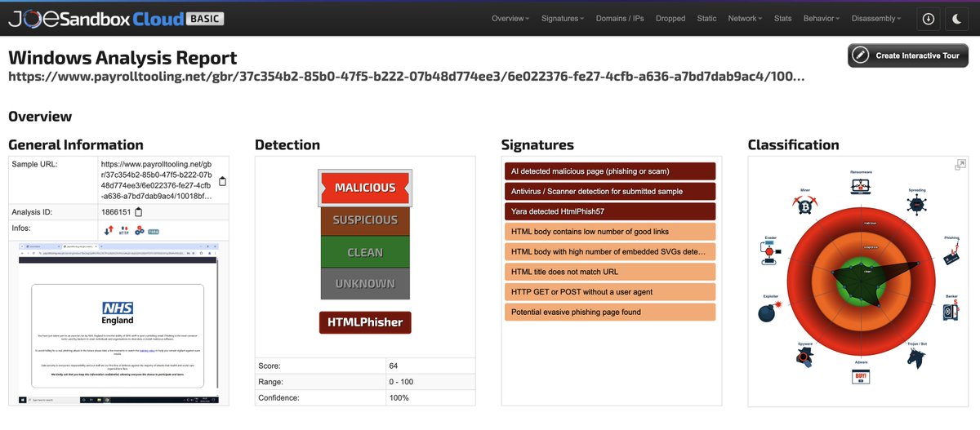
Task: Open 'Antivirus / Scanner detection' signature
Action: [610, 191]
